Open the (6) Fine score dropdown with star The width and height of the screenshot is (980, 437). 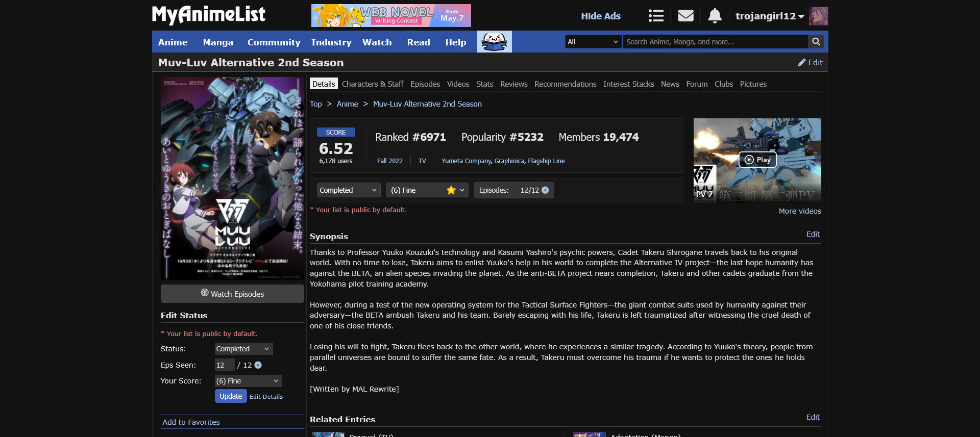point(427,190)
